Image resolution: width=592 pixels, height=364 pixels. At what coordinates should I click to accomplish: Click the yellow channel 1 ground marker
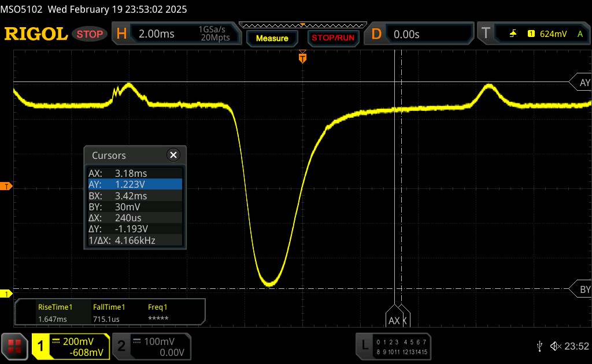tap(6, 294)
